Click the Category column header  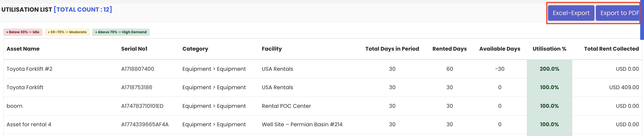[195, 49]
